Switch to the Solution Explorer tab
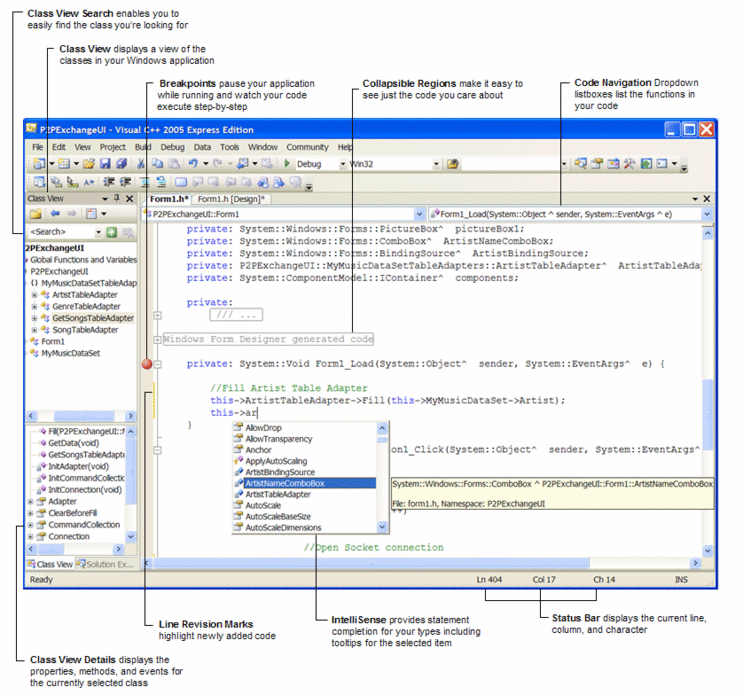This screenshot has width=743, height=695. click(106, 564)
